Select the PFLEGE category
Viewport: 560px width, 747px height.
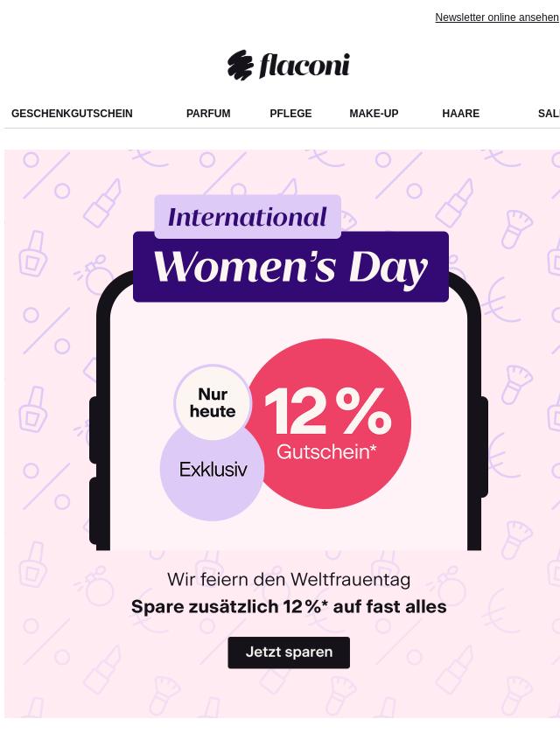[290, 114]
